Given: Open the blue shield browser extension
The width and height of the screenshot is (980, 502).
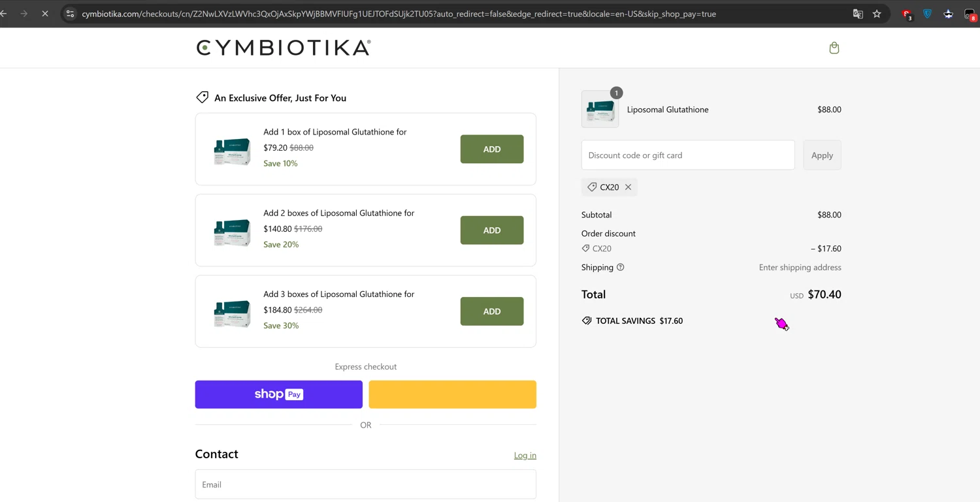Looking at the screenshot, I should point(927,14).
